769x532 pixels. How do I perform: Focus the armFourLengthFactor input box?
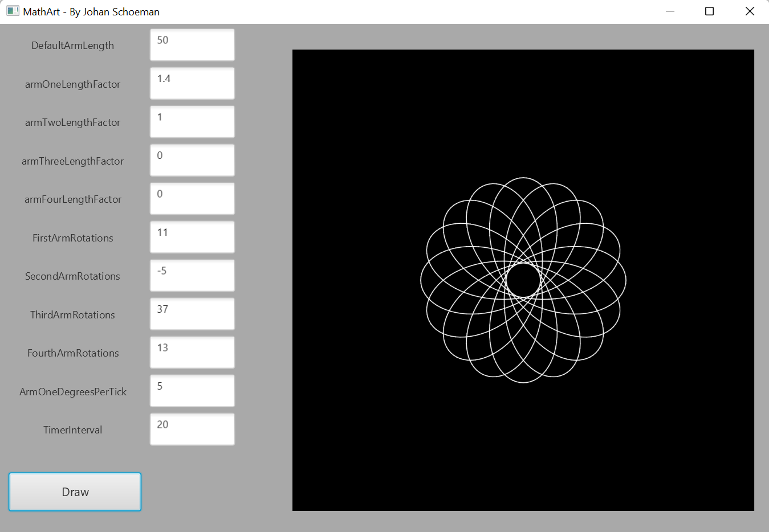coord(192,199)
